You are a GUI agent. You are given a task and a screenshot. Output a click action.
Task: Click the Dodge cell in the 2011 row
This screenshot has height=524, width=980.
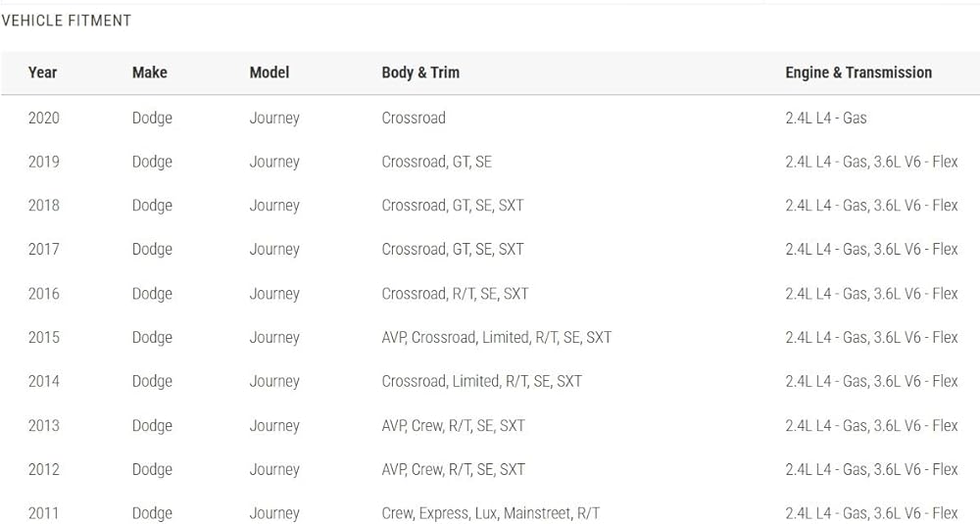(152, 513)
